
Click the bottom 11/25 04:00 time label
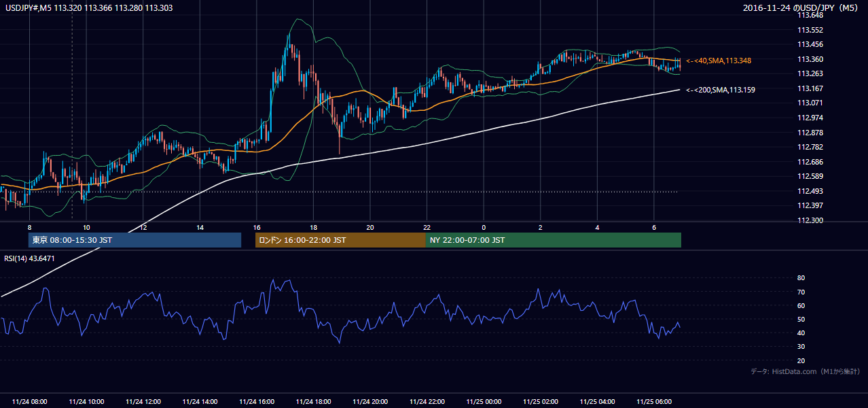pos(597,402)
